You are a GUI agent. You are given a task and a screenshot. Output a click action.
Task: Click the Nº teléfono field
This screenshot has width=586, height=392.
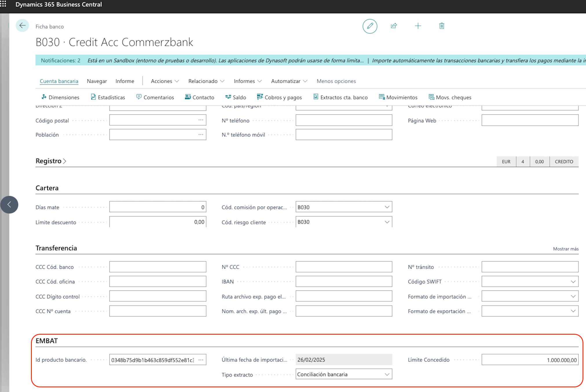tap(344, 120)
